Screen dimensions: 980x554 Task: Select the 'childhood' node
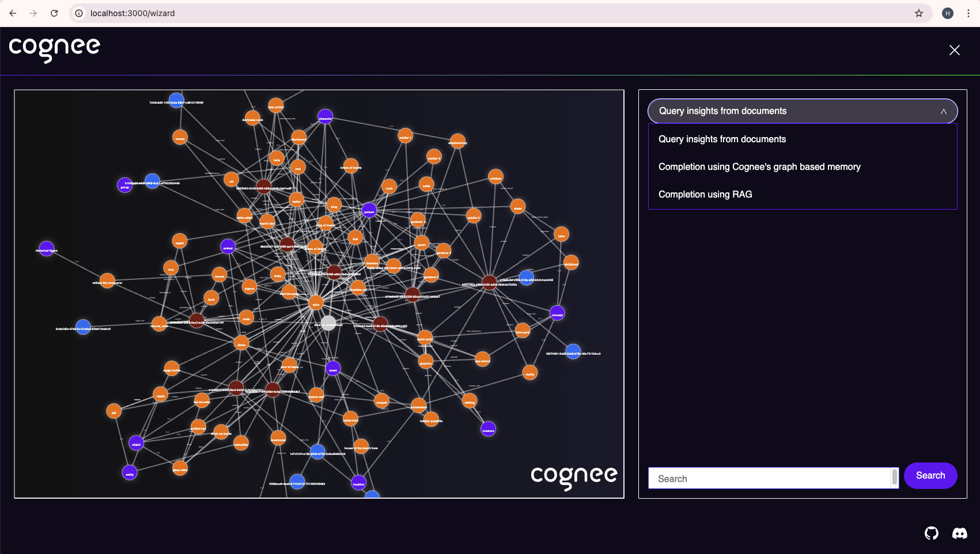(571, 263)
